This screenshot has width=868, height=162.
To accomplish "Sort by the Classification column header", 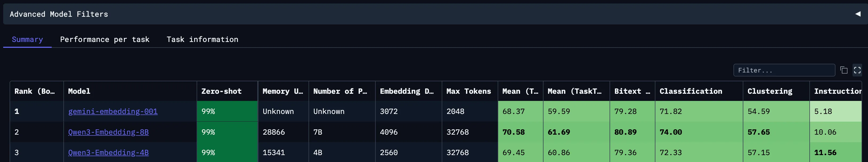I will (691, 91).
